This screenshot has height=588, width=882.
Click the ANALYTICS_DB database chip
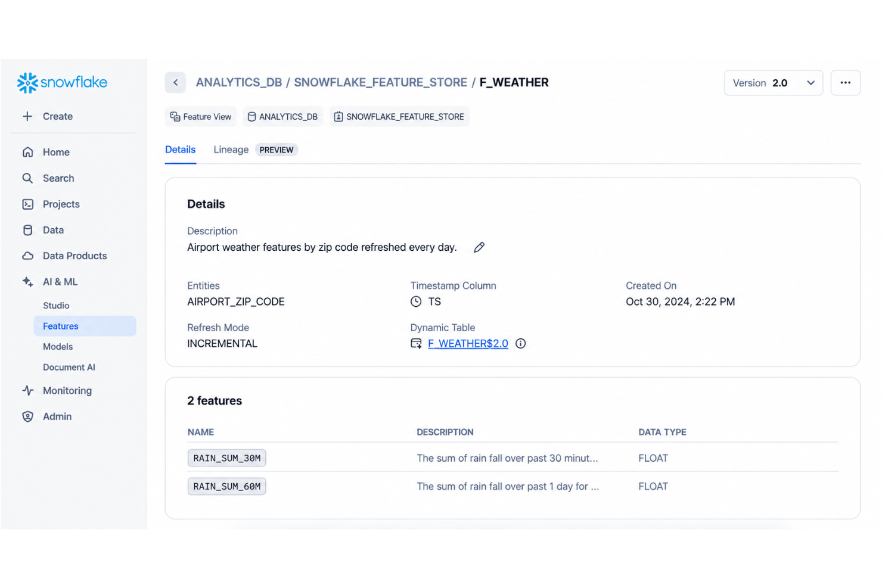point(282,117)
